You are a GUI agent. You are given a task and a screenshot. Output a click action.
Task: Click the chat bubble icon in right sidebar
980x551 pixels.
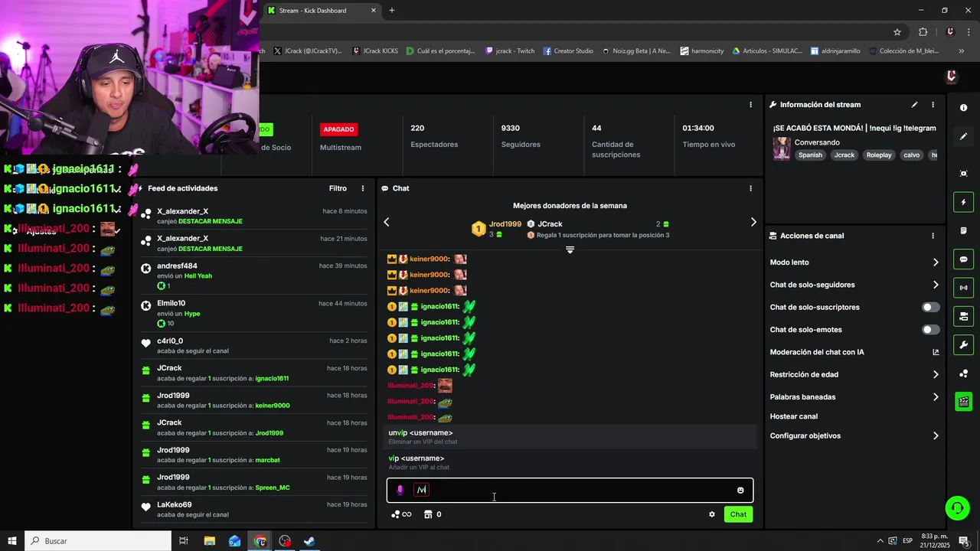(x=963, y=259)
